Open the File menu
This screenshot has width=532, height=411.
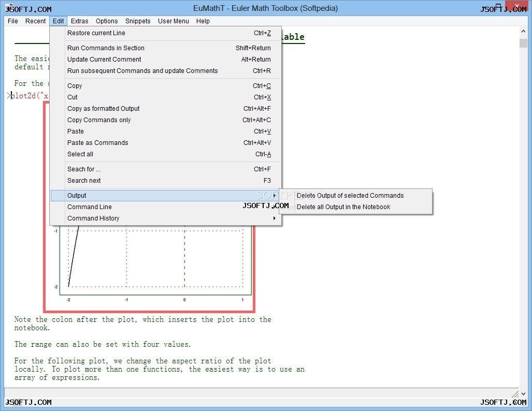point(13,21)
